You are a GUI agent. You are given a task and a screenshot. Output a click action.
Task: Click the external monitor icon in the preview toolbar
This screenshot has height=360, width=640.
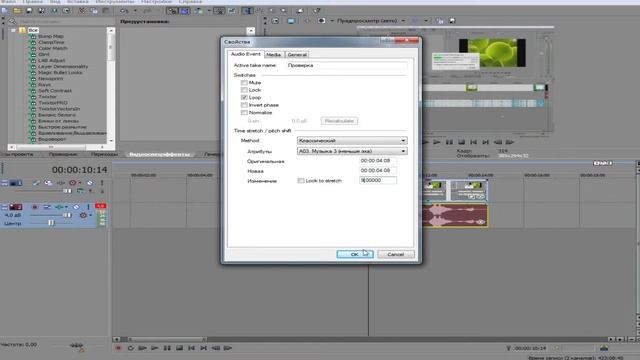[x=291, y=21]
